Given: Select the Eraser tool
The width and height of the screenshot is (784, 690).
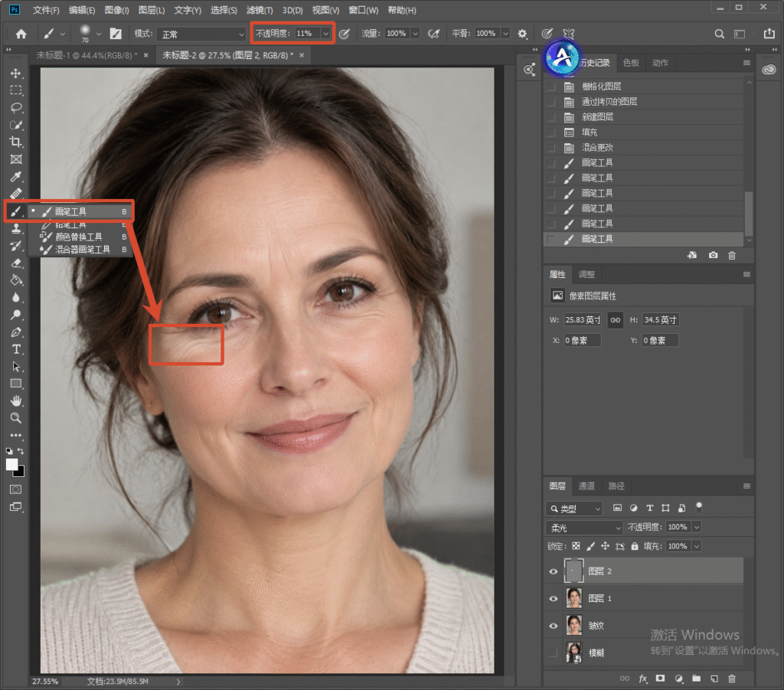Looking at the screenshot, I should coord(16,263).
